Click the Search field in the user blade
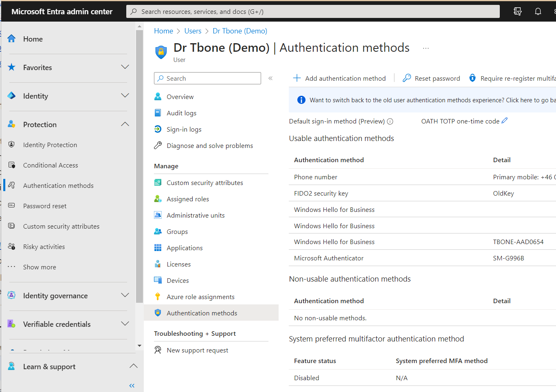 click(207, 78)
